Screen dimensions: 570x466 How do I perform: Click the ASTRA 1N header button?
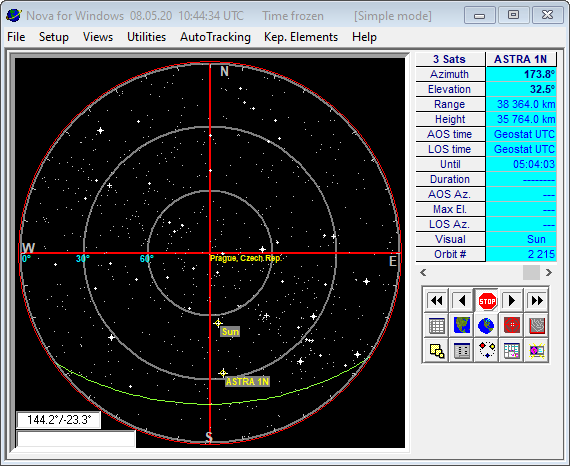click(521, 59)
